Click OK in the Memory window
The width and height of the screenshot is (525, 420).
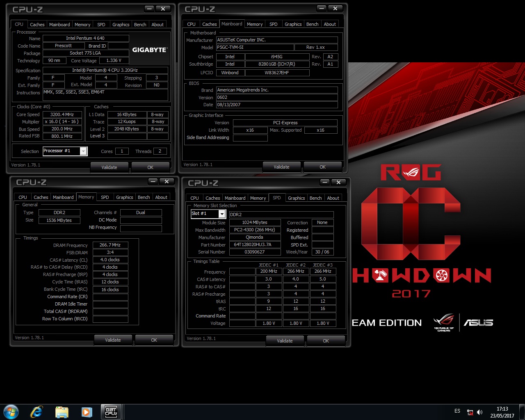[x=154, y=340]
